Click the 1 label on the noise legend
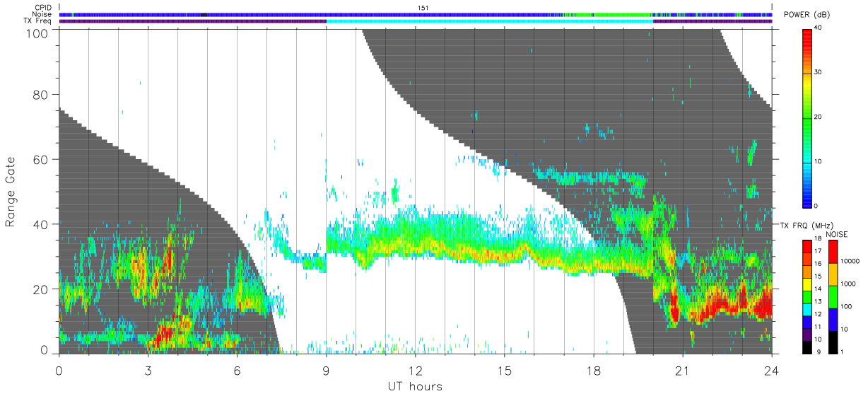868x401 pixels. pos(843,351)
